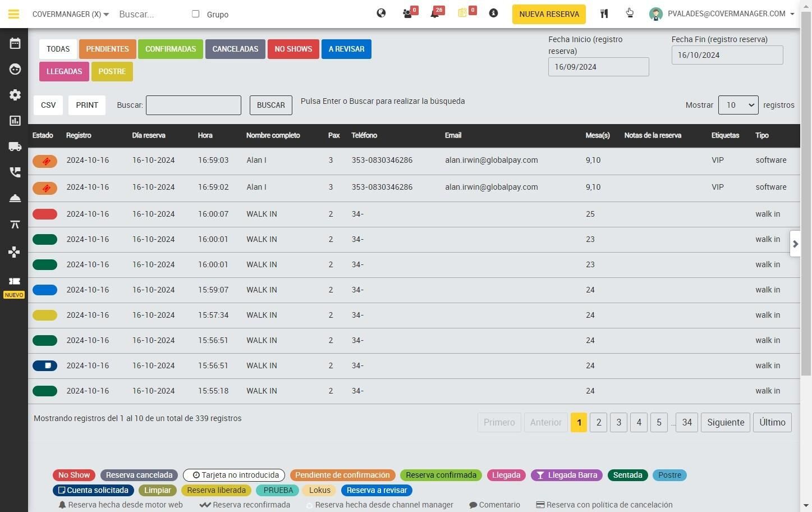Click the red status pill at 16:00:07
The image size is (812, 512).
(45, 214)
